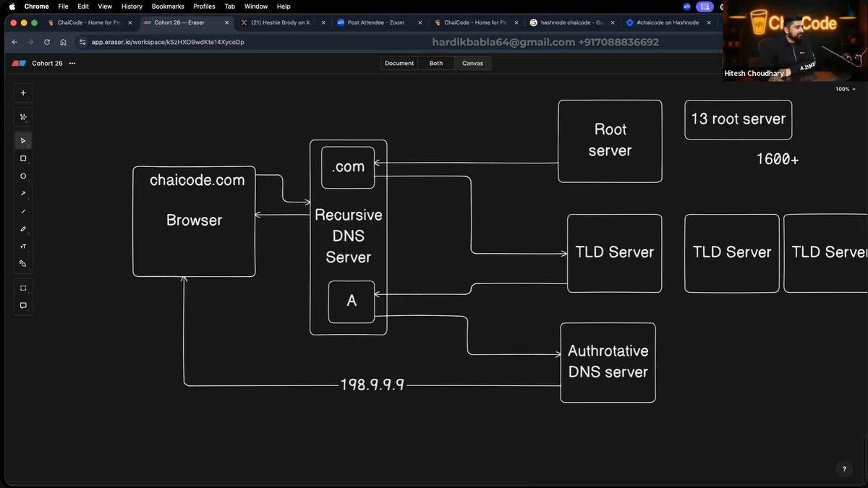Close the Cohort 26 — Eraser tab

(x=226, y=22)
